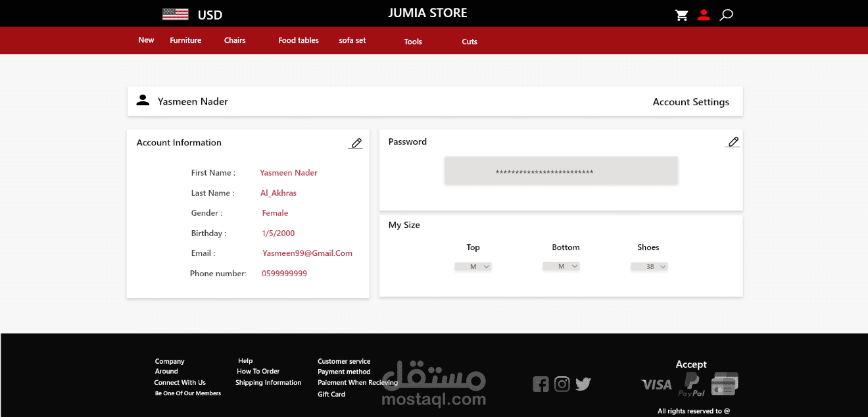Expand the Bottom size dropdown

tap(561, 266)
